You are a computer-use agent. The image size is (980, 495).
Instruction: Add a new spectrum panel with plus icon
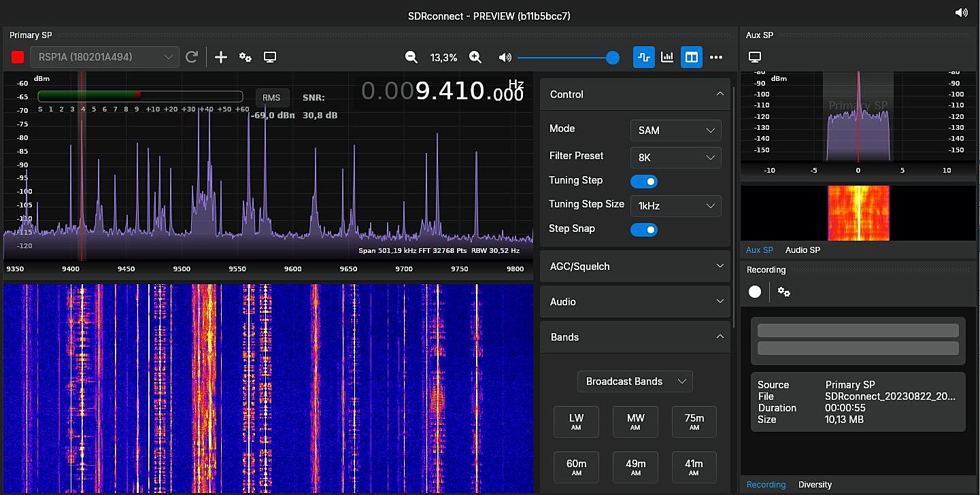pos(221,57)
